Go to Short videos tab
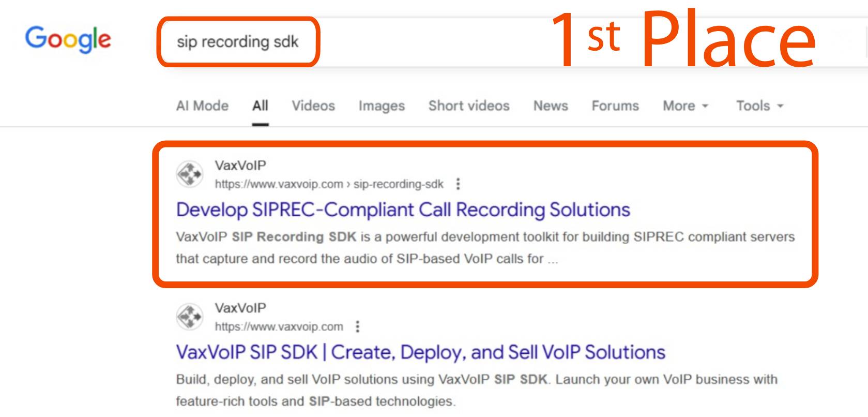The image size is (868, 417). 469,106
